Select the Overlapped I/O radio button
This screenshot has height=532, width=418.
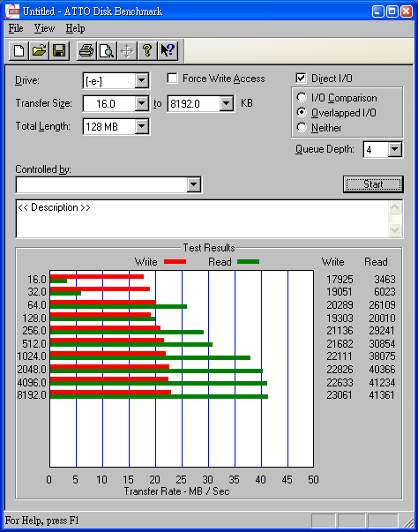(302, 112)
